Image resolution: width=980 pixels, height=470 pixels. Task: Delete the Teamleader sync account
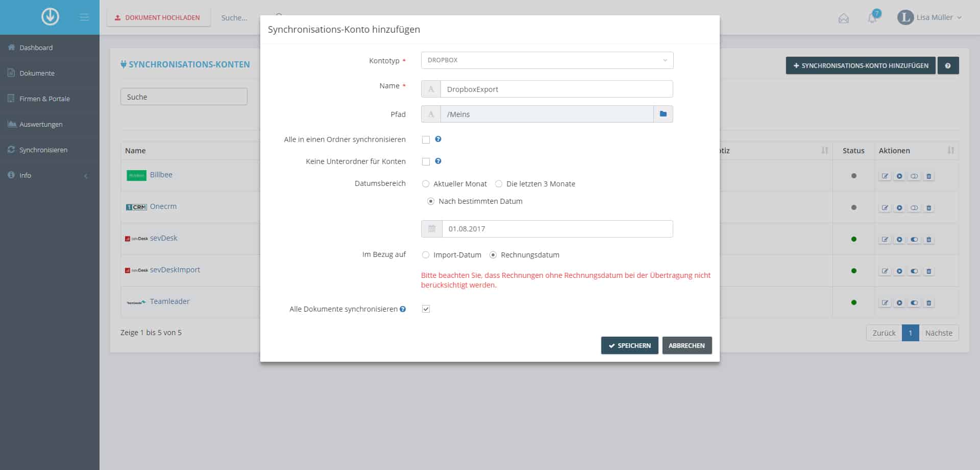pos(928,303)
